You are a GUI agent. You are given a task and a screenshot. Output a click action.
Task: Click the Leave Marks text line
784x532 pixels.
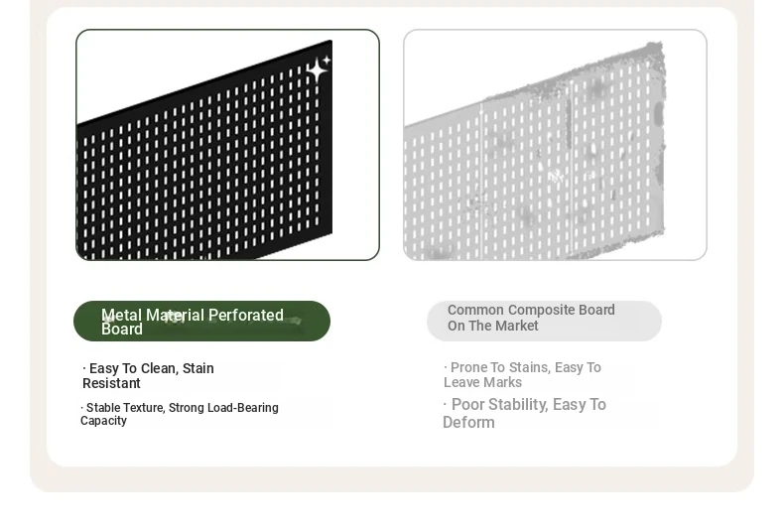(483, 382)
